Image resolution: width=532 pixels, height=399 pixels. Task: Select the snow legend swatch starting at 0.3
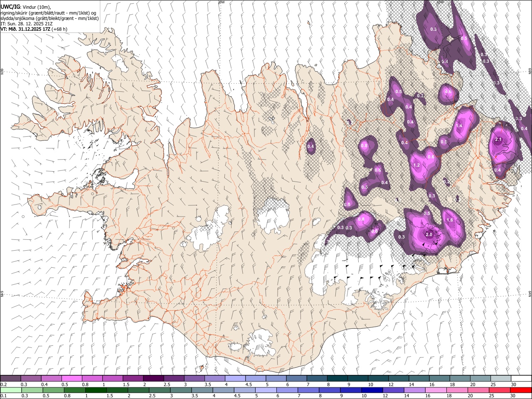coord(31,379)
